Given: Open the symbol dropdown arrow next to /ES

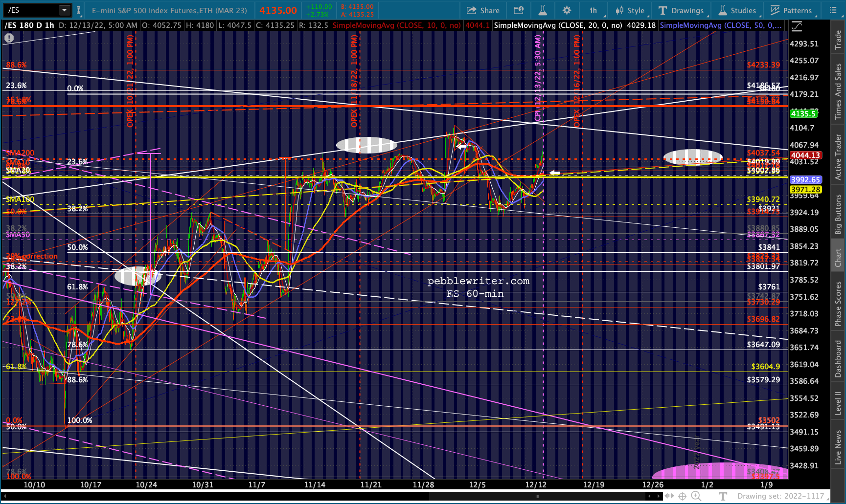Looking at the screenshot, I should tap(64, 10).
